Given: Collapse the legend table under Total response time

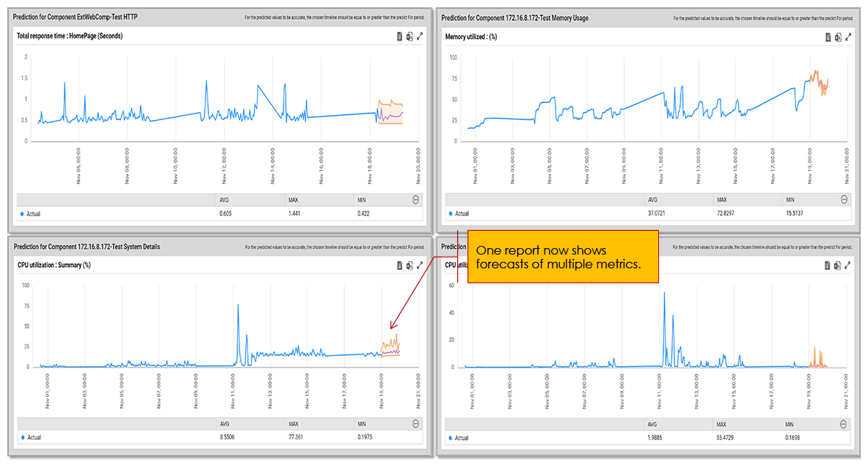Looking at the screenshot, I should 416,200.
